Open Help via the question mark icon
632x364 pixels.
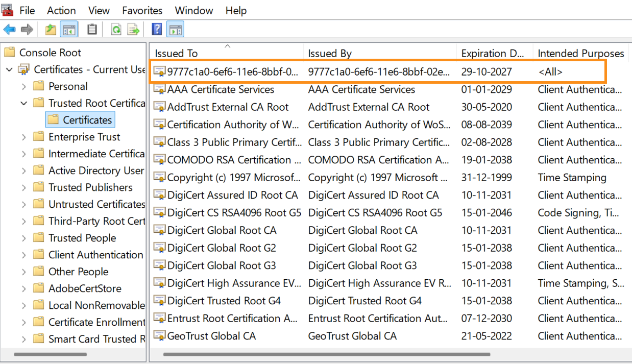(x=157, y=30)
